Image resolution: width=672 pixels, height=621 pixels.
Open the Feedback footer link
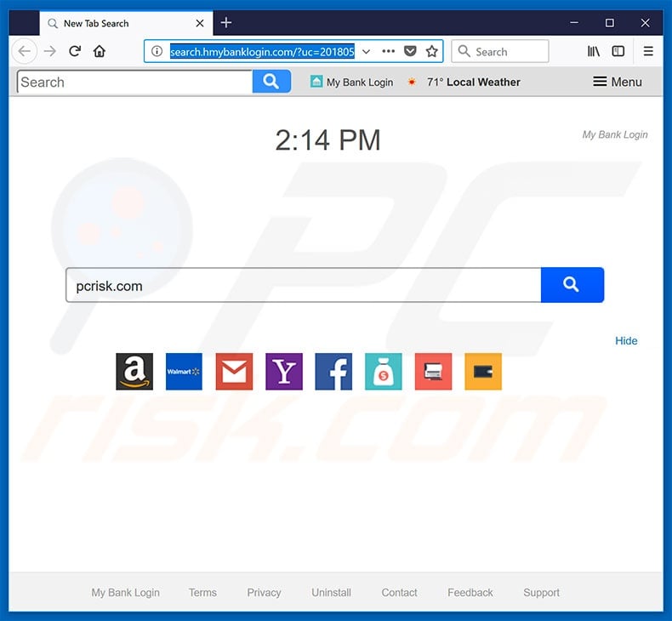click(x=470, y=593)
